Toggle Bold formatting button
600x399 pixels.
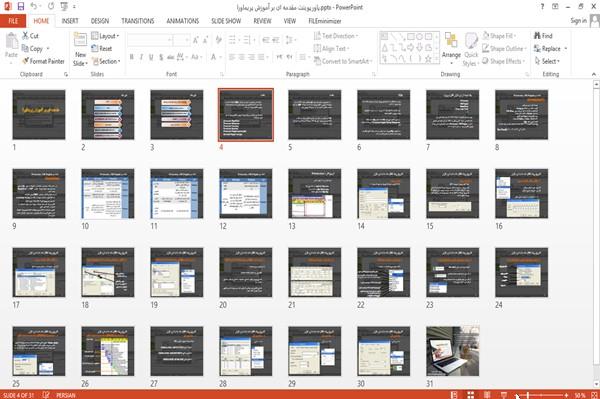pos(132,57)
